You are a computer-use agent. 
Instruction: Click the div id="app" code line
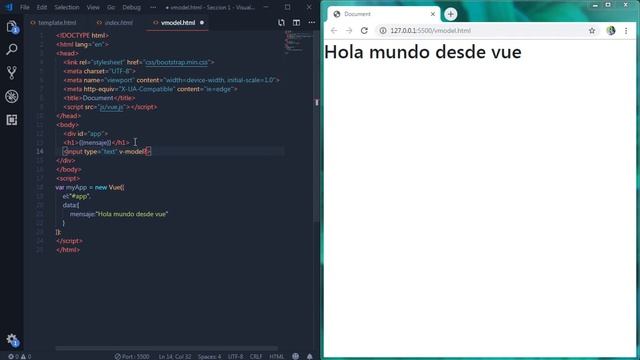click(86, 133)
